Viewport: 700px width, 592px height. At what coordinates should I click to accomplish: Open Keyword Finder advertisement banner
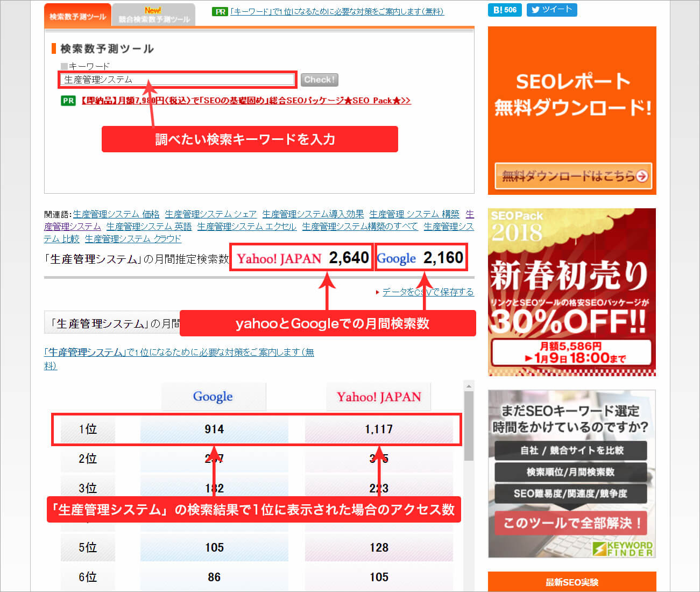572,474
